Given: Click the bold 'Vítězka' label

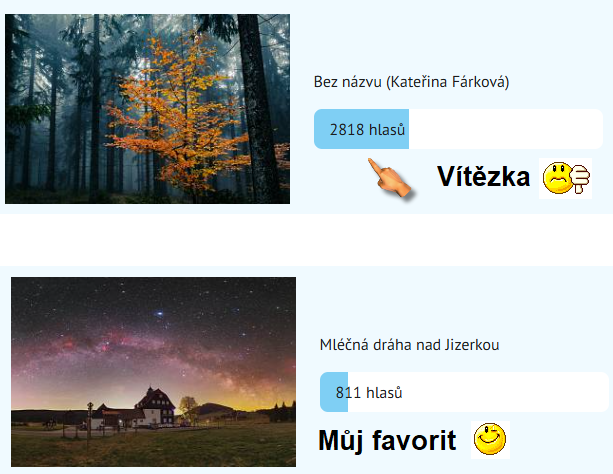Looking at the screenshot, I should 483,177.
